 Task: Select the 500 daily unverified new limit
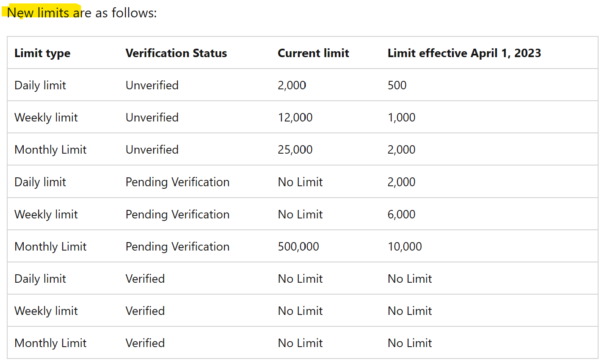point(397,85)
